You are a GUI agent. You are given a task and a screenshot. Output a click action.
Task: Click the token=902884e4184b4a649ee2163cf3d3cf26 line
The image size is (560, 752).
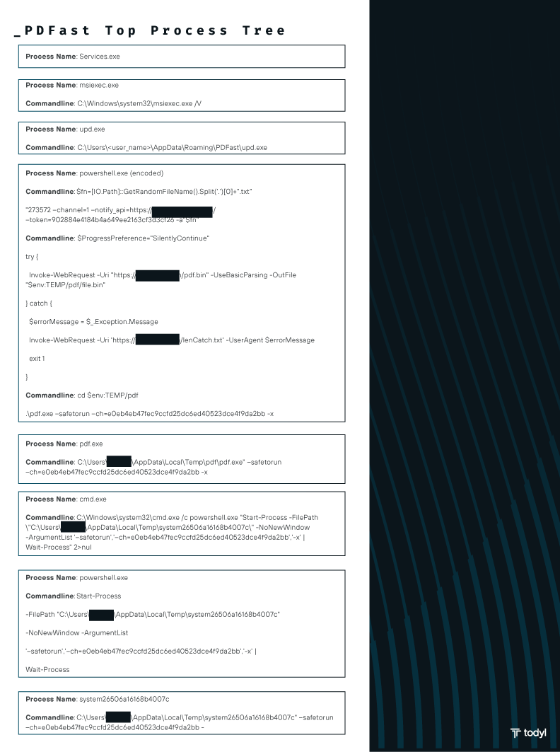pyautogui.click(x=112, y=219)
